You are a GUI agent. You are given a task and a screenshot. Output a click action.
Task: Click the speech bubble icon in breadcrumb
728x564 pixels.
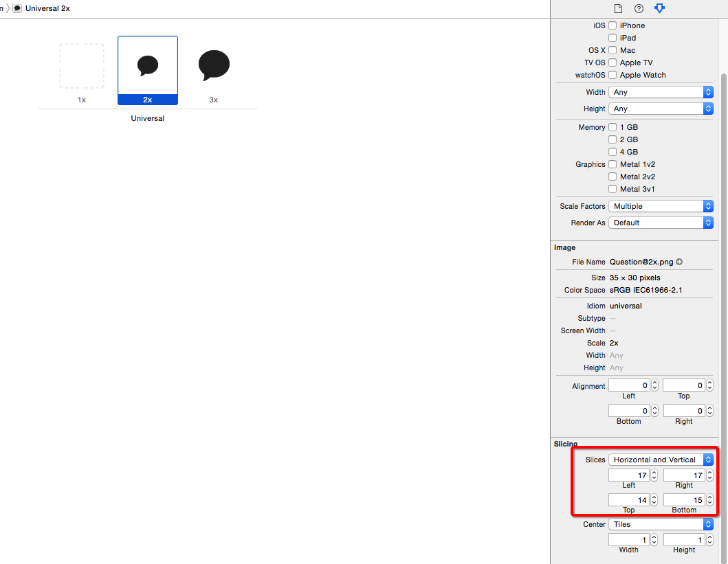coord(17,8)
